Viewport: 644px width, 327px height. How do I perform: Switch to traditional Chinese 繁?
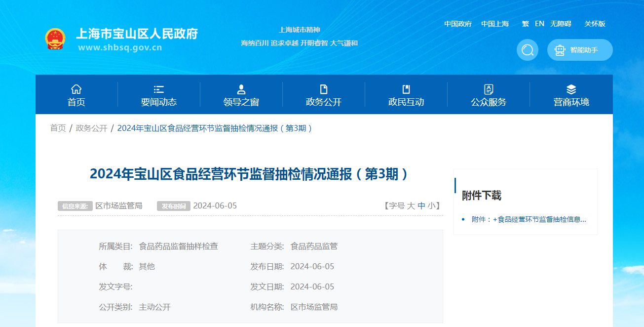525,24
